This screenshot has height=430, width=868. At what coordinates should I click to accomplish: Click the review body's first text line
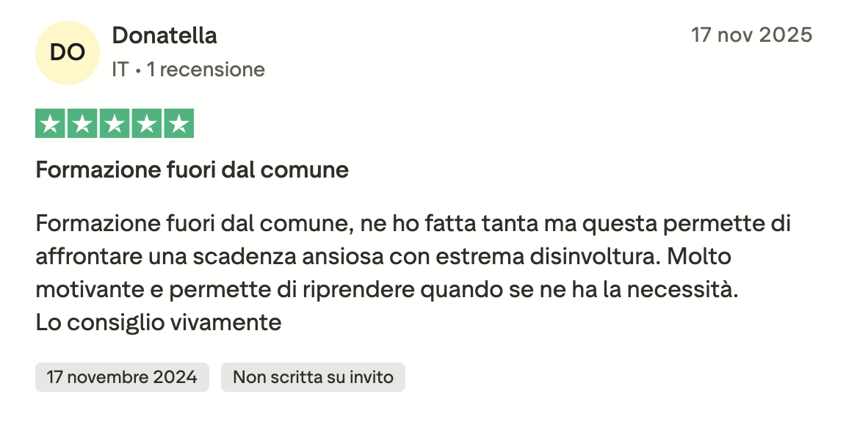coord(413,223)
